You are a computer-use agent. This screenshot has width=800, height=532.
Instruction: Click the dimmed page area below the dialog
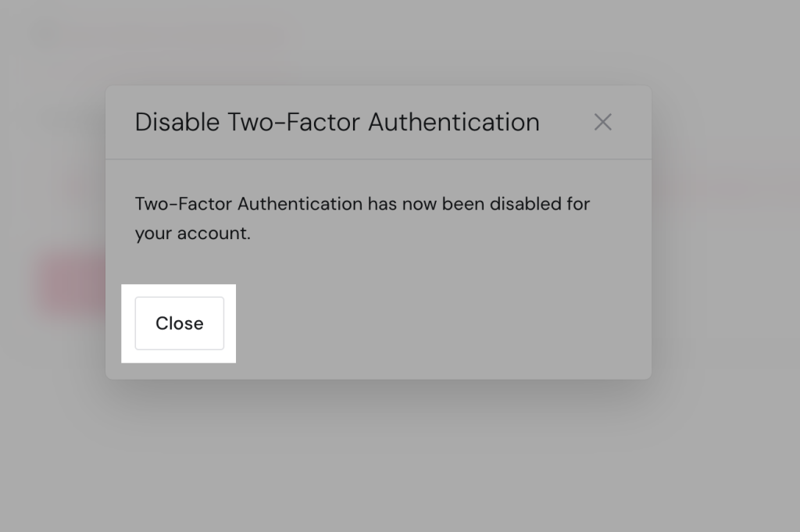point(378,461)
